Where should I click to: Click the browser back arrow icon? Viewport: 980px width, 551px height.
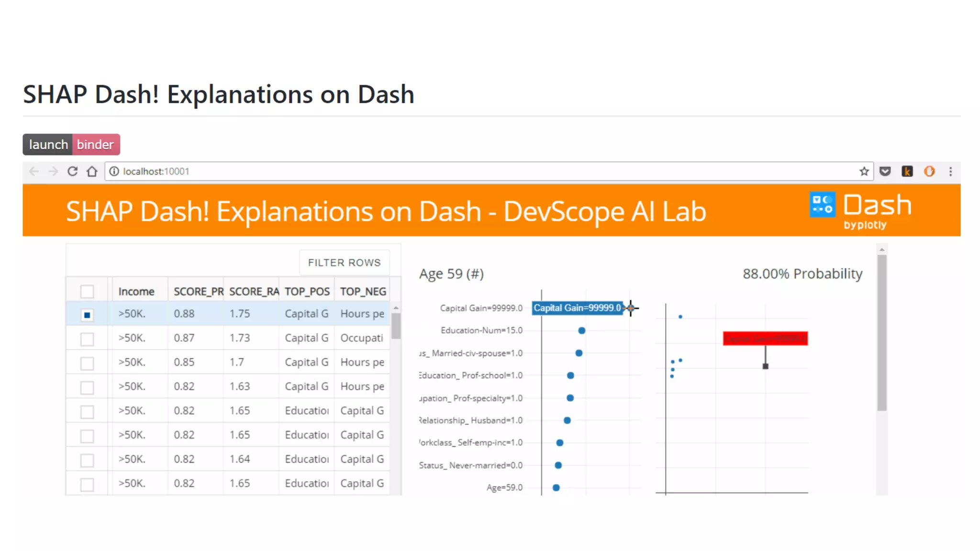[x=33, y=171]
